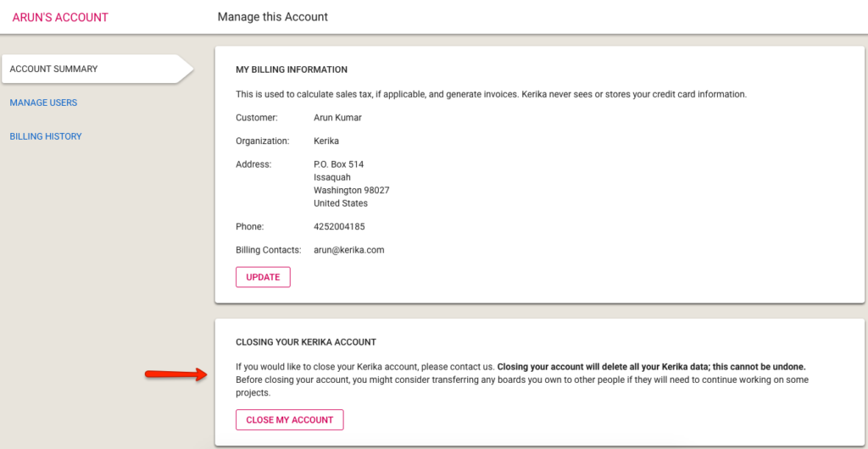The width and height of the screenshot is (868, 449).
Task: Click the Close My Account button
Action: [x=290, y=419]
